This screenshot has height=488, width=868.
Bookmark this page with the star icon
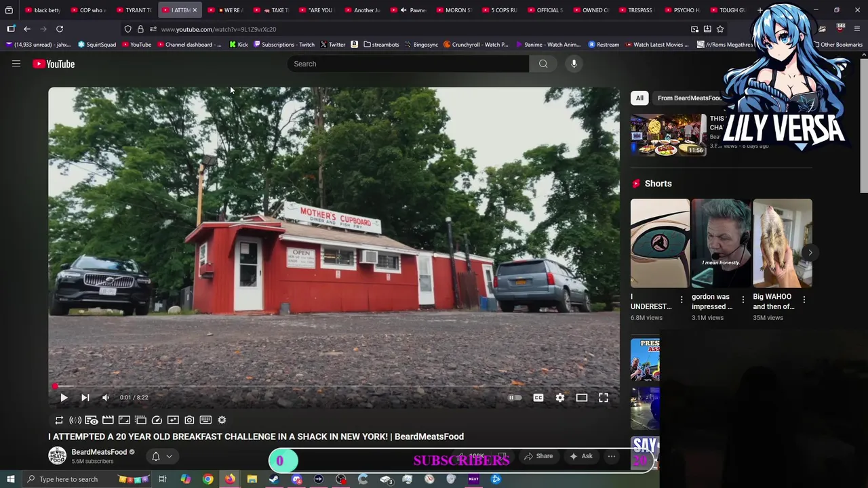720,29
